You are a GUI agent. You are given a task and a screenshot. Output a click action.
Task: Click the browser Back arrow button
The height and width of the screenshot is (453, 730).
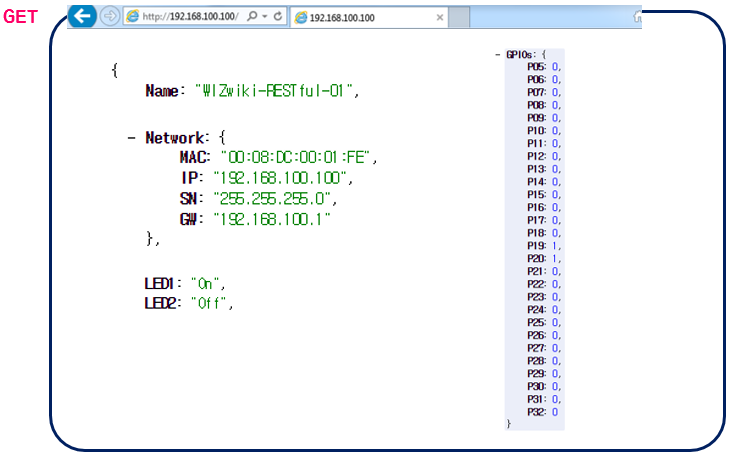pos(82,16)
